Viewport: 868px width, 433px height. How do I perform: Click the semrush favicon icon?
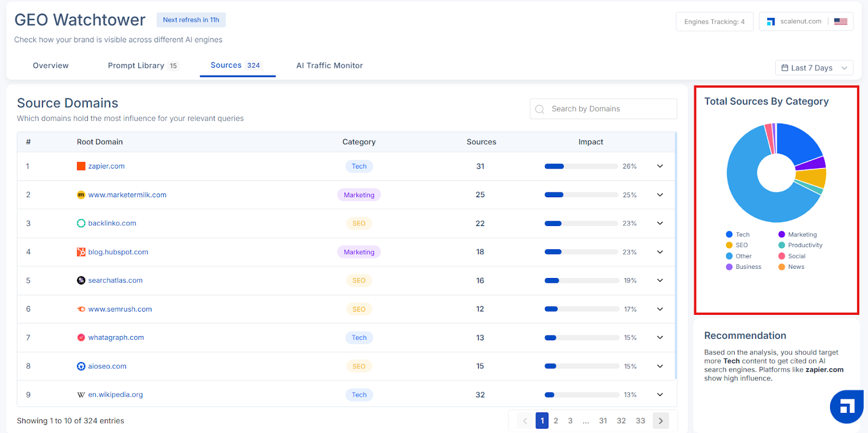81,309
